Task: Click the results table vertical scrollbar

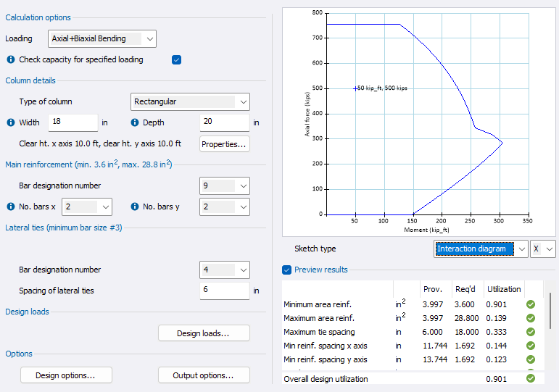Action: click(550, 312)
